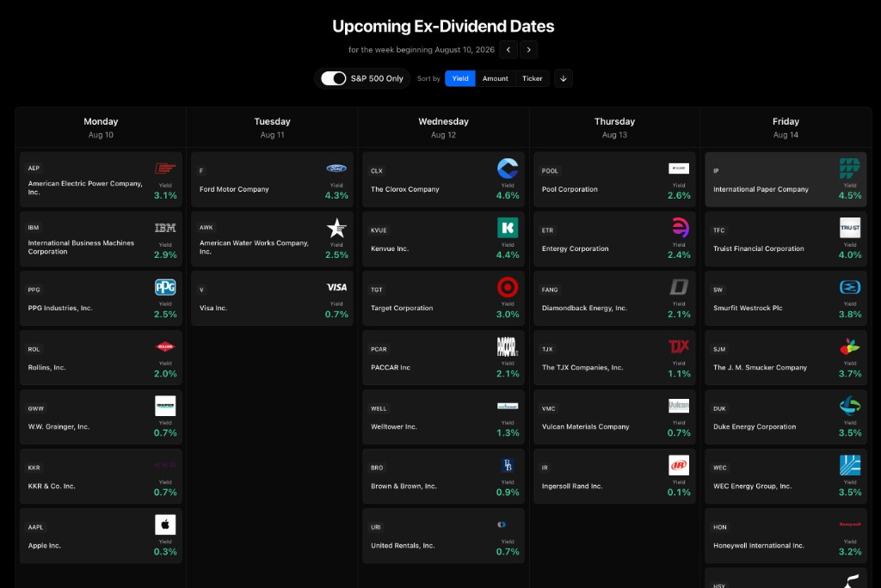Image resolution: width=881 pixels, height=588 pixels.
Task: Click the Truist logo
Action: pyautogui.click(x=850, y=228)
